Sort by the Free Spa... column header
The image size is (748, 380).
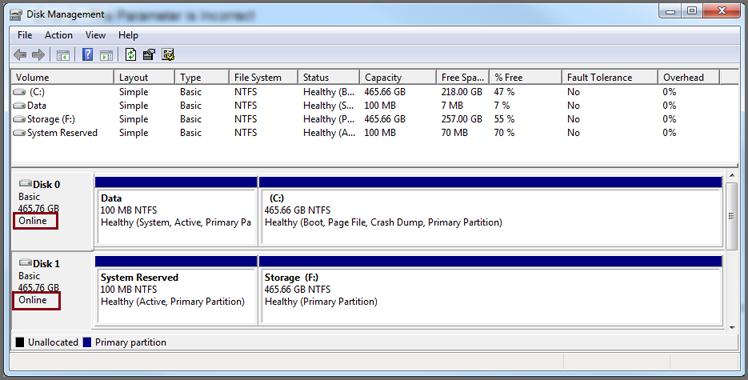(x=463, y=77)
